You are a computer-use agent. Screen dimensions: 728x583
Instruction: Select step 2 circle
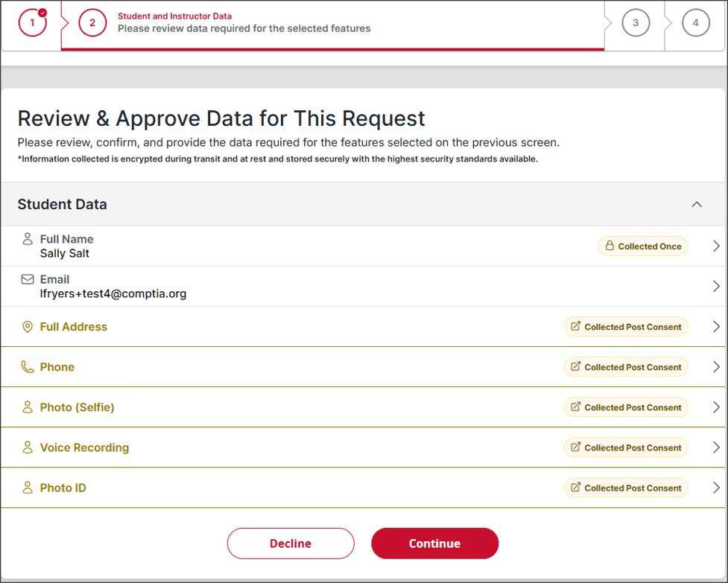click(x=92, y=23)
